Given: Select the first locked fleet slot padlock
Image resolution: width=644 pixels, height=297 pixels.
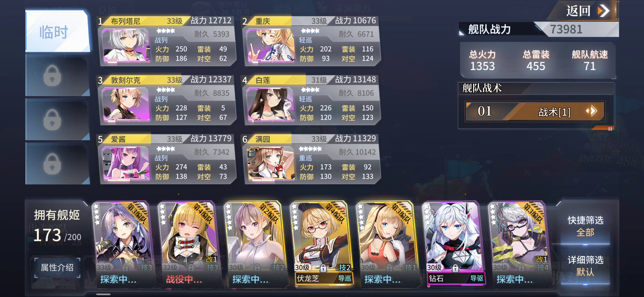Looking at the screenshot, I should point(52,76).
